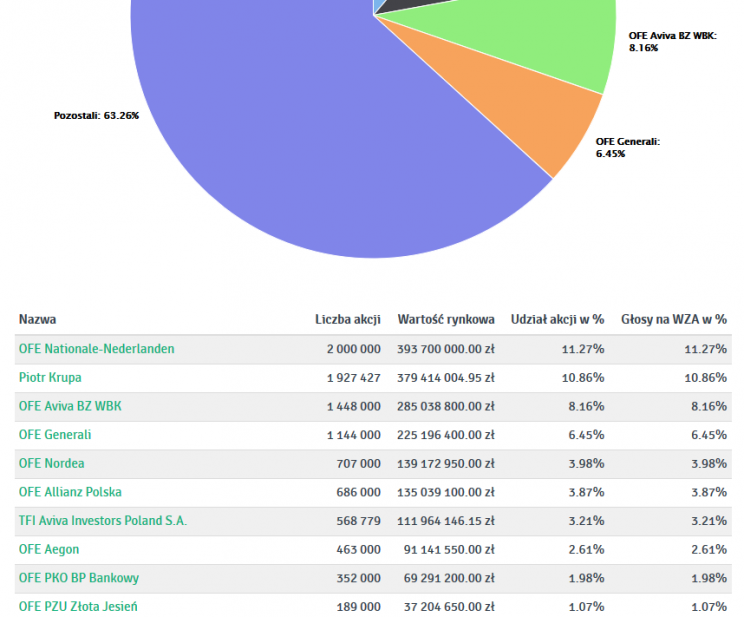Click the Głosy na WZA w % header

pos(673,320)
